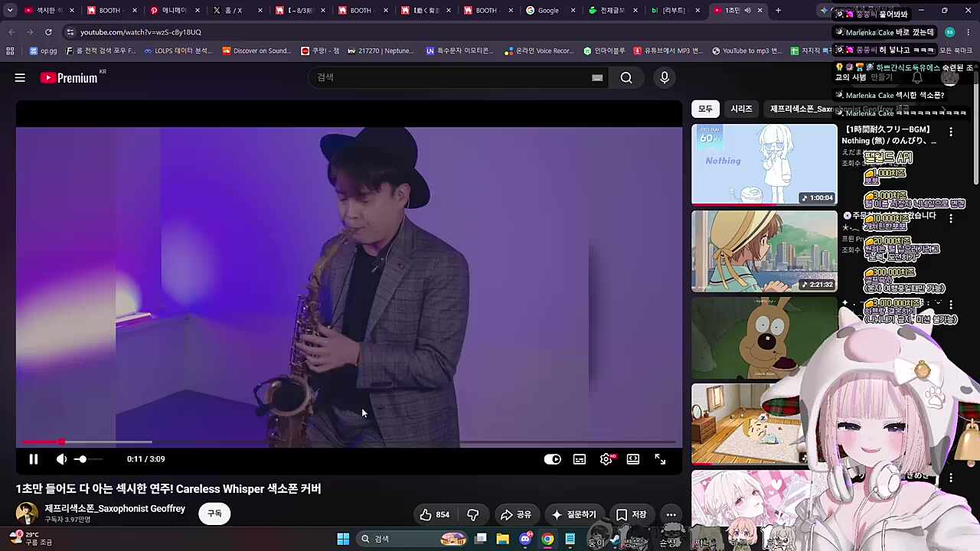This screenshot has height=551, width=980.
Task: Click the search magnifier button
Action: tap(626, 77)
